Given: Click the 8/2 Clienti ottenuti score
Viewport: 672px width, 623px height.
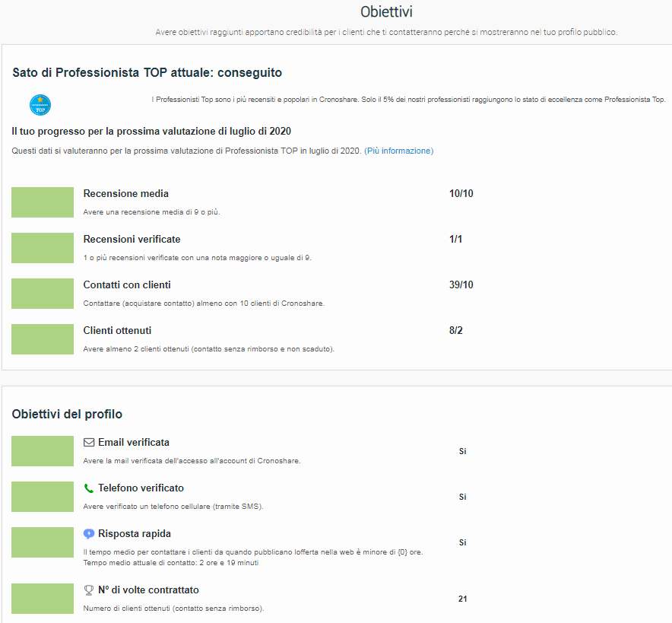Looking at the screenshot, I should 456,331.
